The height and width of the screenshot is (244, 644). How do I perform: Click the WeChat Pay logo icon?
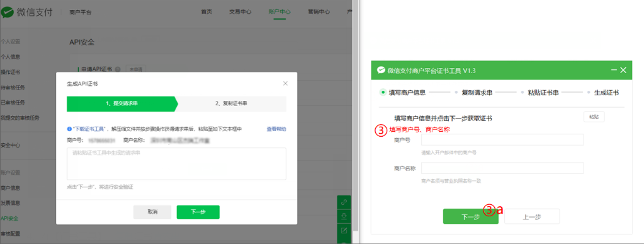pos(8,13)
